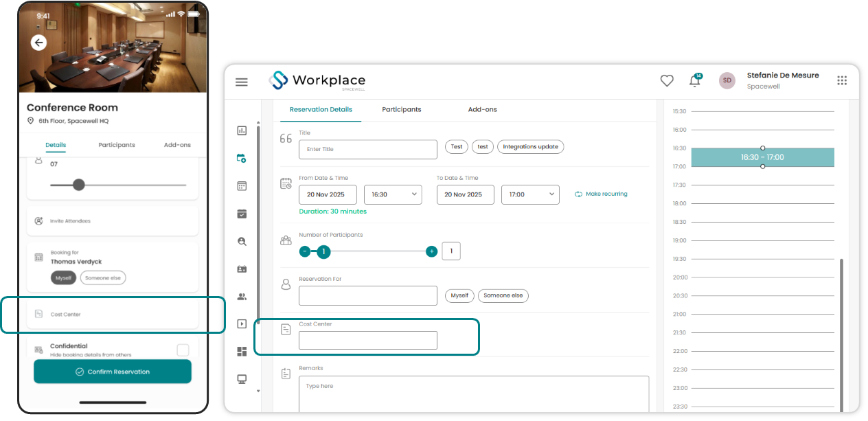Select the calendar-plus new reservation sidebar icon
The image size is (868, 421).
click(x=242, y=158)
